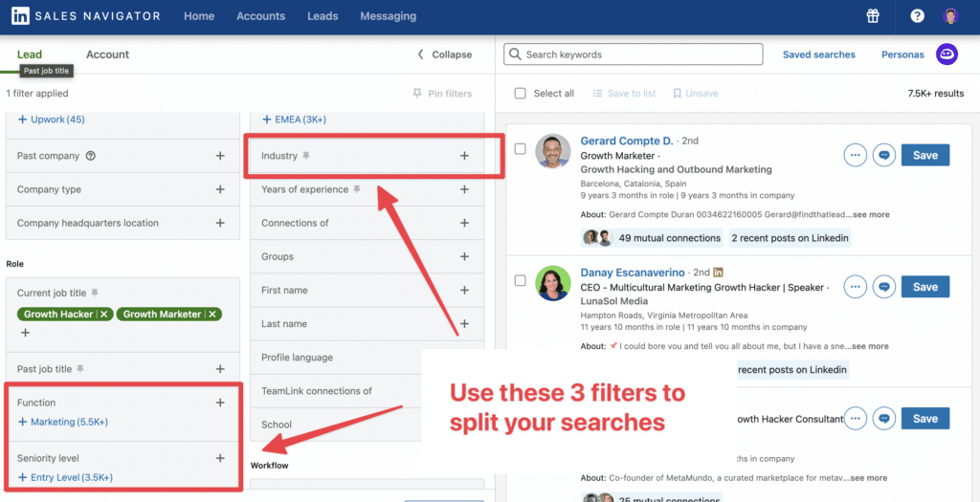Toggle the Select all checkbox

(x=520, y=93)
